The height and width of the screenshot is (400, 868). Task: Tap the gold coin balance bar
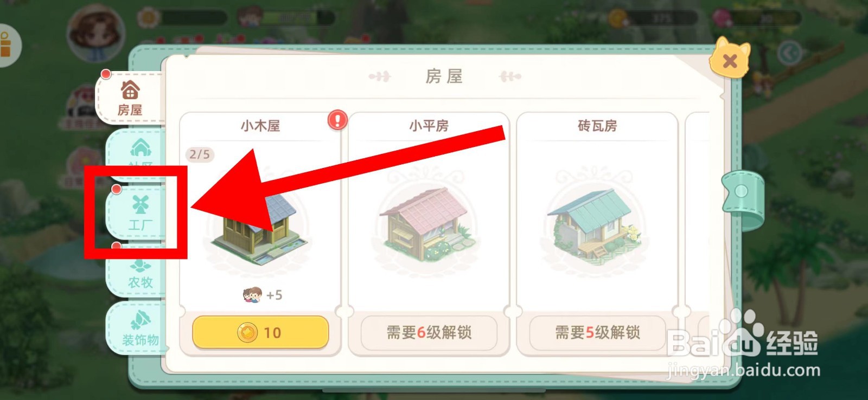(653, 18)
